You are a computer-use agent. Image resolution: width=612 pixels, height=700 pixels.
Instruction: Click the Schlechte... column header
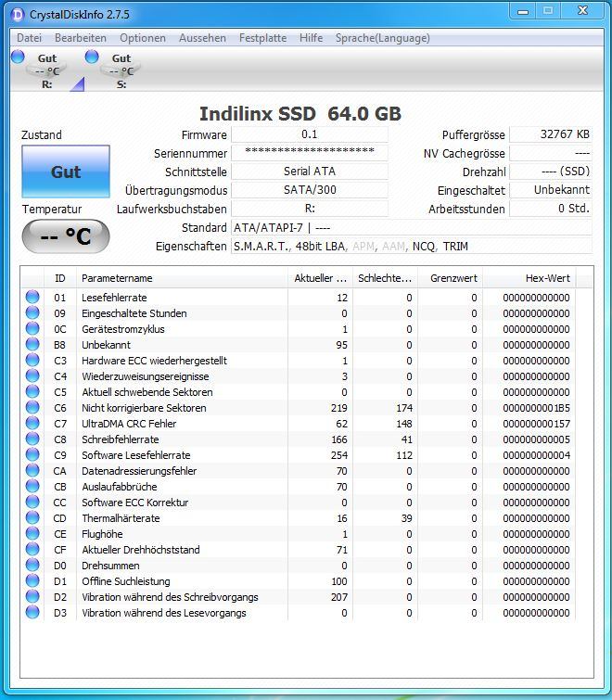pyautogui.click(x=385, y=278)
